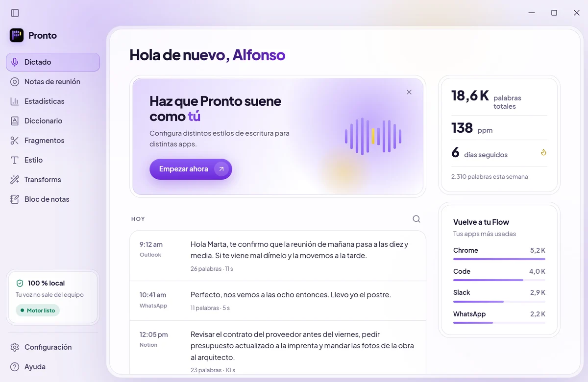The height and width of the screenshot is (382, 588).
Task: Click '26 palabras · 11 s' text
Action: click(212, 269)
